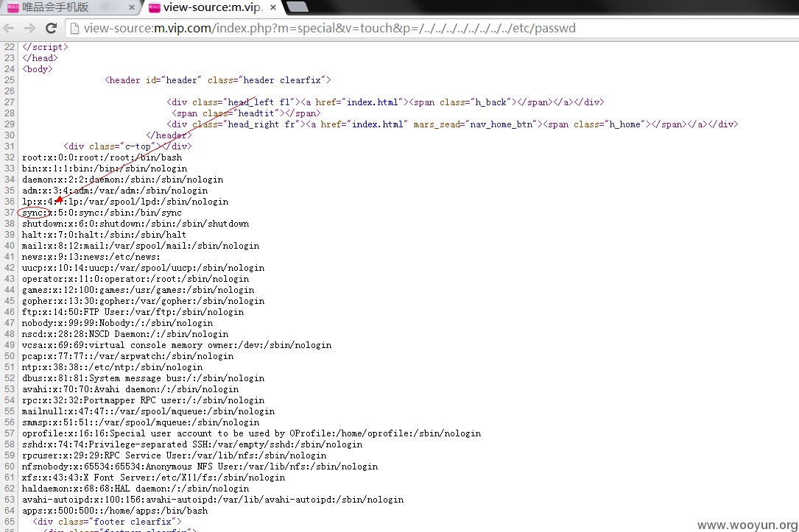Click the footer clearfix div line

(107, 522)
